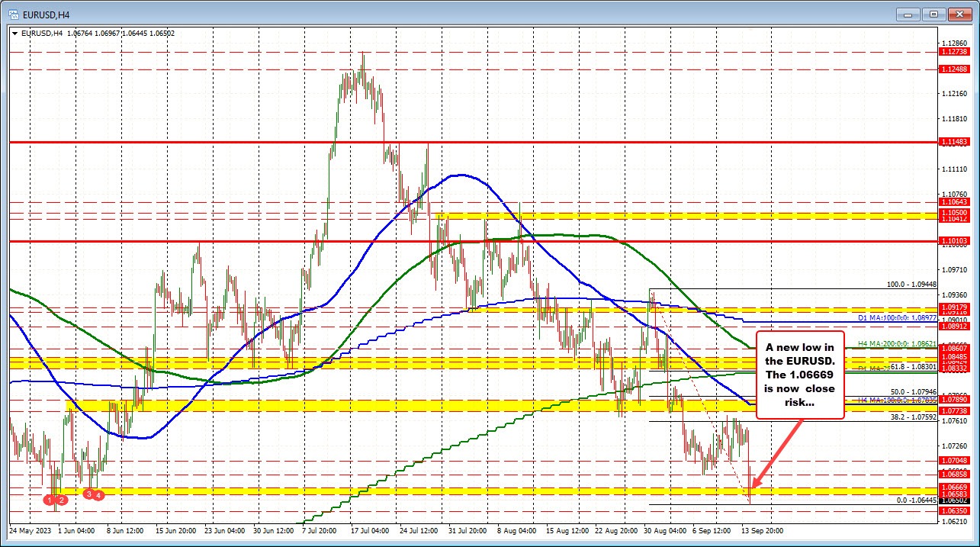Click the EURUSD chart icon in the title bar
The width and height of the screenshot is (980, 547).
[12, 13]
